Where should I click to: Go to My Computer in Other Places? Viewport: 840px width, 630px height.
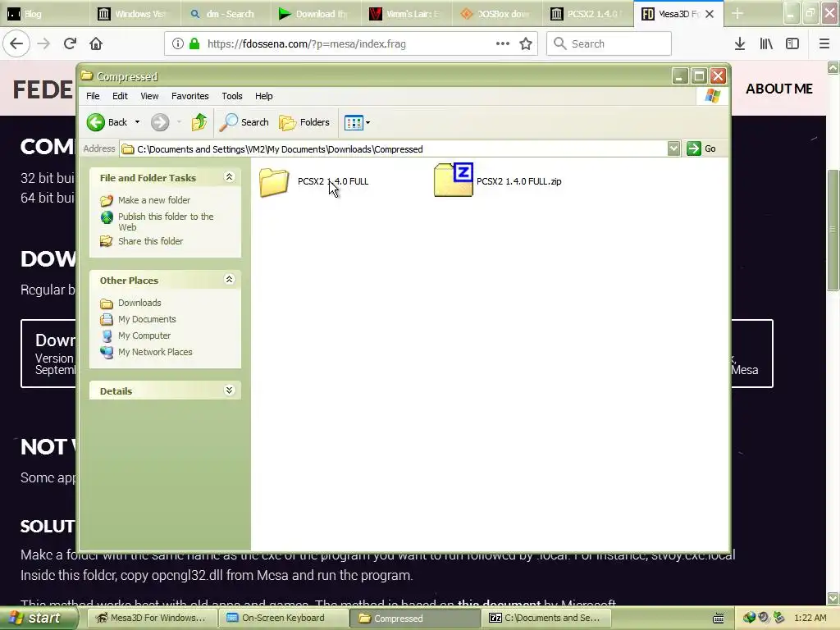pos(144,336)
